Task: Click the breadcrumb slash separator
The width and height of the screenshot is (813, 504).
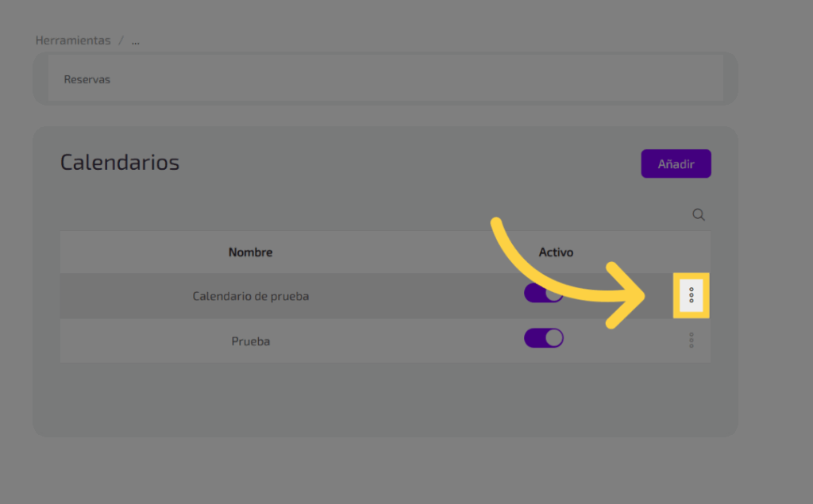Action: tap(121, 40)
